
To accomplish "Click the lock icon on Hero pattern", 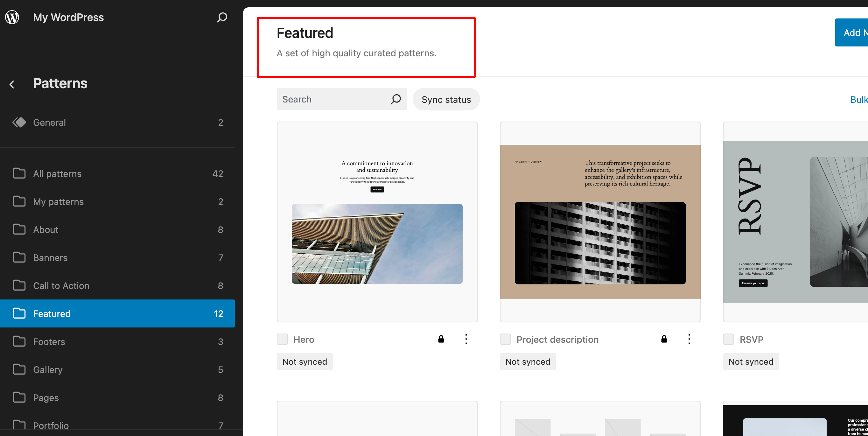I will (441, 339).
